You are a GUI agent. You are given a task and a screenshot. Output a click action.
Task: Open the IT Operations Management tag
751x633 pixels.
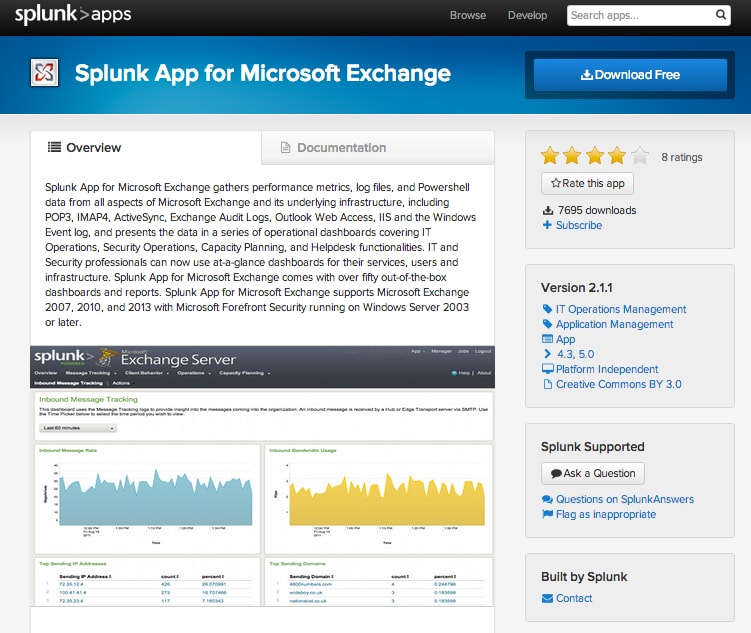tap(621, 309)
